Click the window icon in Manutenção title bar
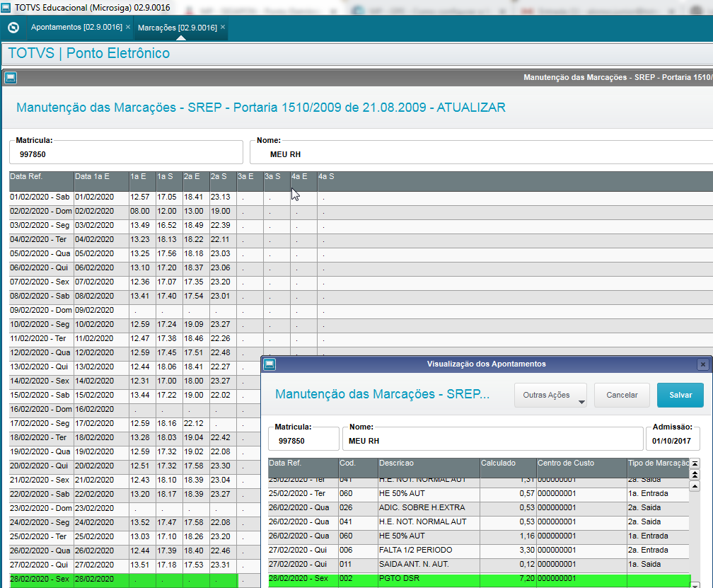 (11, 78)
